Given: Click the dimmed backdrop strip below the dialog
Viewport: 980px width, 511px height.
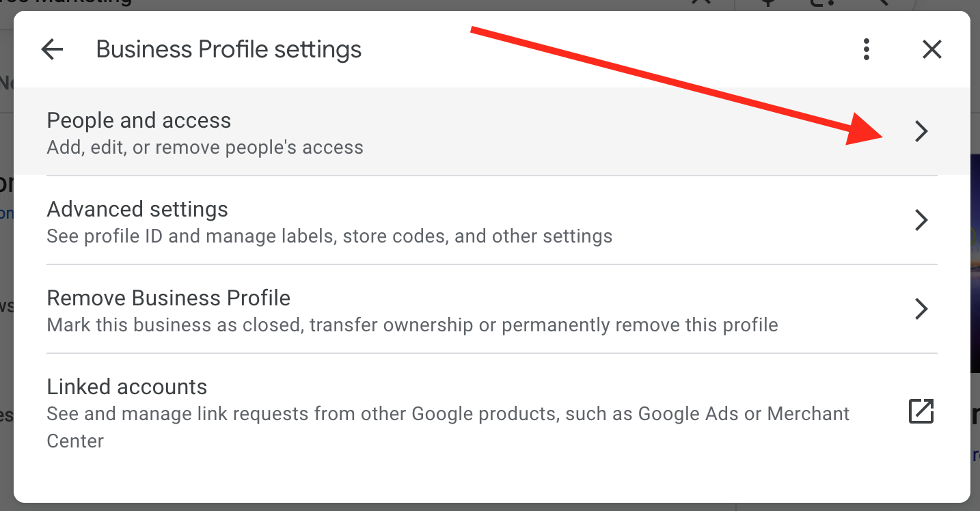Looking at the screenshot, I should [478, 507].
